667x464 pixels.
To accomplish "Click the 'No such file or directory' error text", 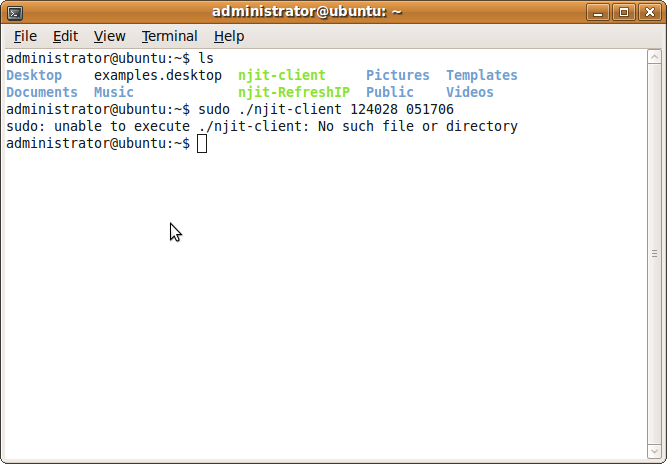I will [x=418, y=126].
